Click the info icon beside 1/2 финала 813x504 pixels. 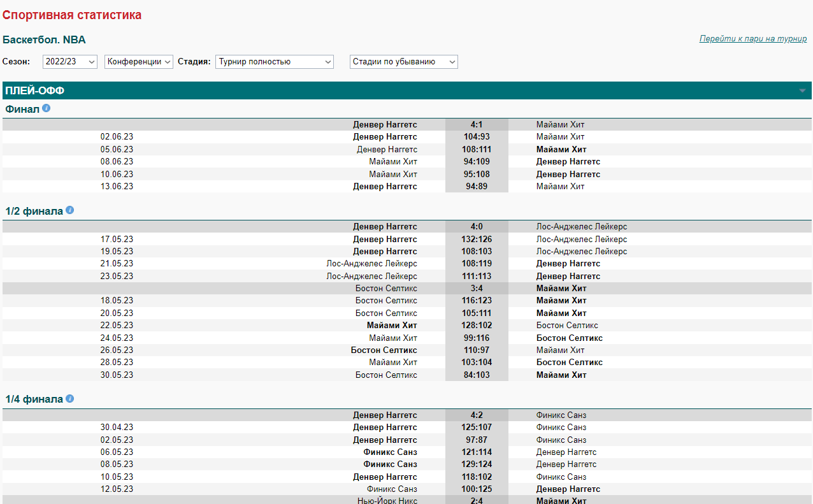70,210
